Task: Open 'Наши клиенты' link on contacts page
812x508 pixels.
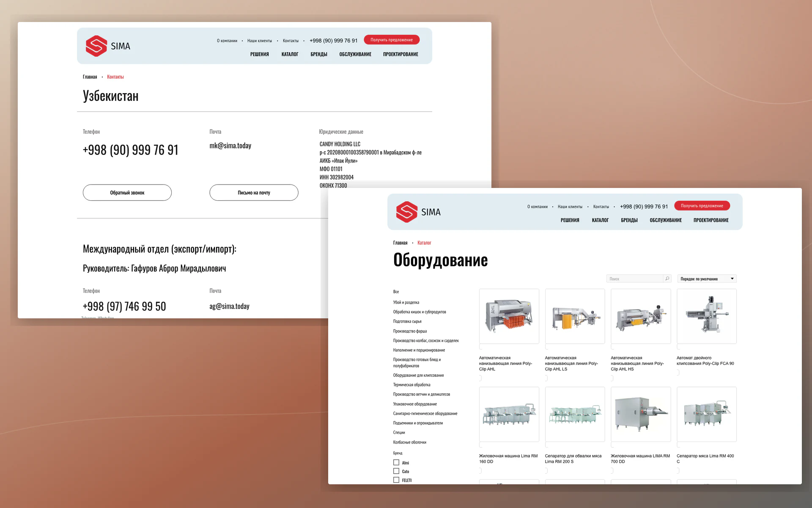Action: pyautogui.click(x=260, y=41)
